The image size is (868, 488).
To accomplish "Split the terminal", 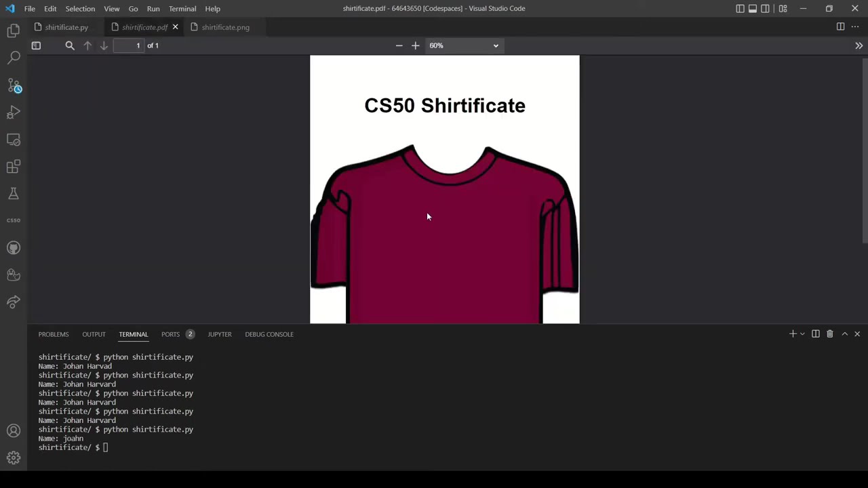I will [x=816, y=334].
